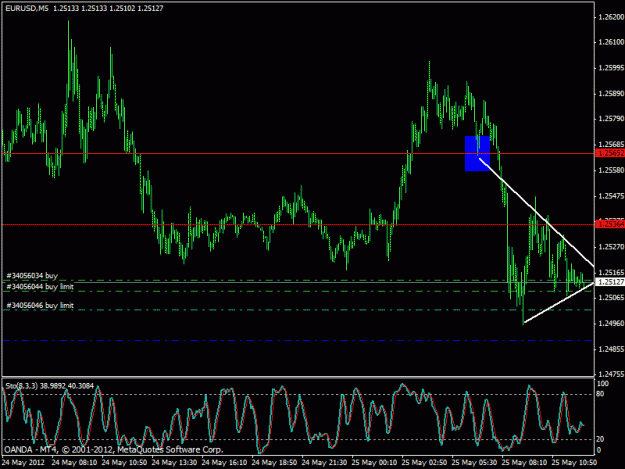Click the 24 May 08:10 time label
Viewport: 625px width, 469px height.
[74, 463]
